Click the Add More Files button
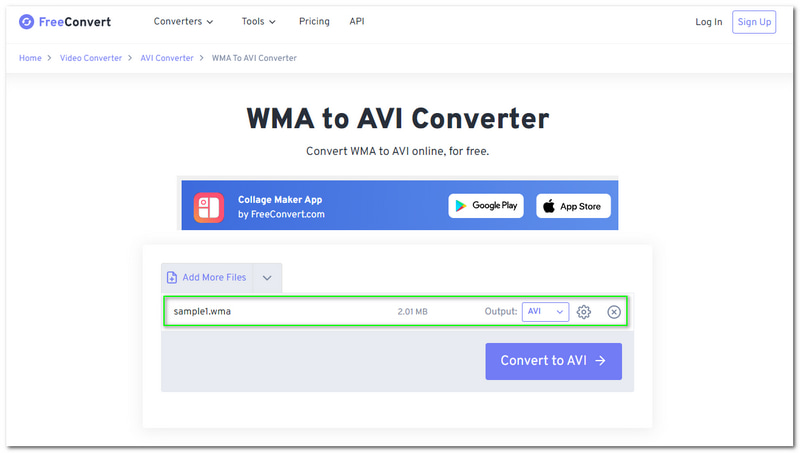 tap(207, 278)
